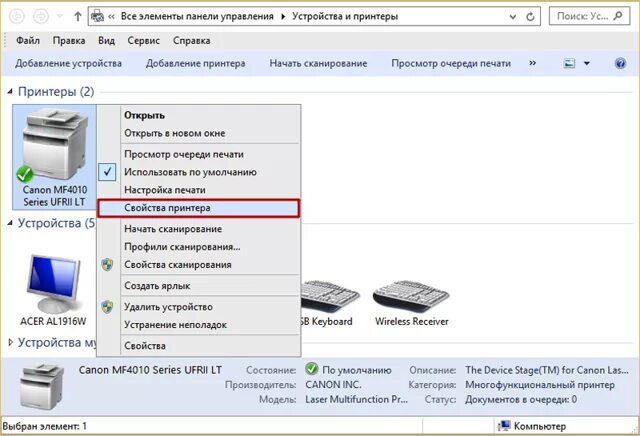
Task: Click Выбран элемент: 1 status text
Action: pos(44,426)
